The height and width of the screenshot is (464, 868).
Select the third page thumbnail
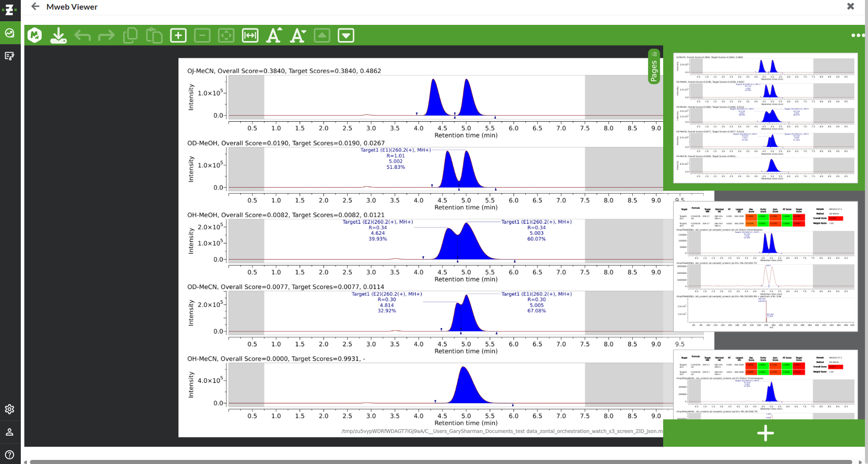click(765, 384)
